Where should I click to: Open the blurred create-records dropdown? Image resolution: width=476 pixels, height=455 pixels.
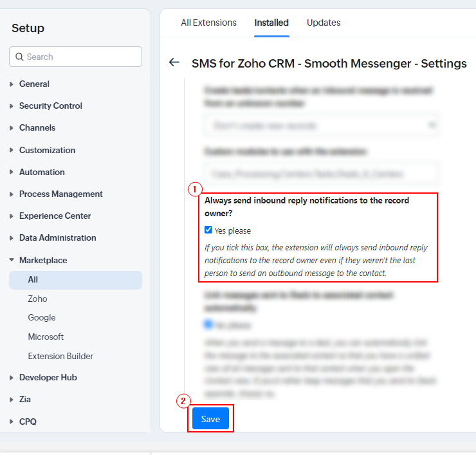pyautogui.click(x=322, y=125)
